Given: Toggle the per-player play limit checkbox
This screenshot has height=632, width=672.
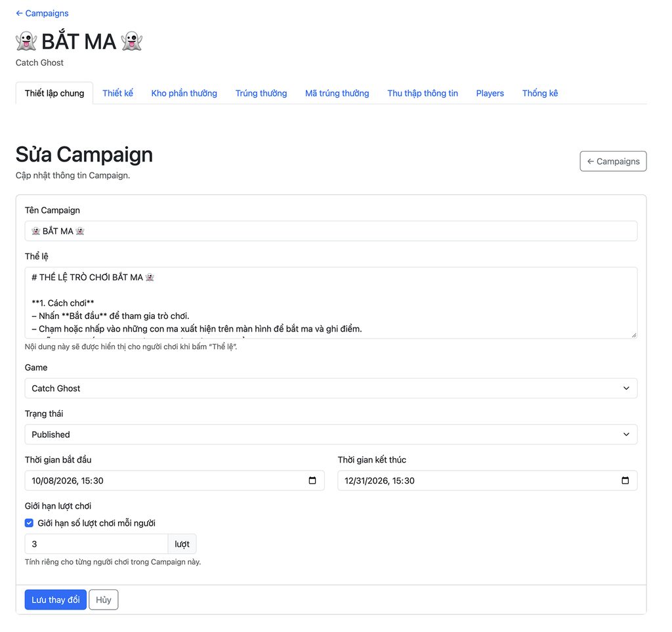Looking at the screenshot, I should [29, 523].
